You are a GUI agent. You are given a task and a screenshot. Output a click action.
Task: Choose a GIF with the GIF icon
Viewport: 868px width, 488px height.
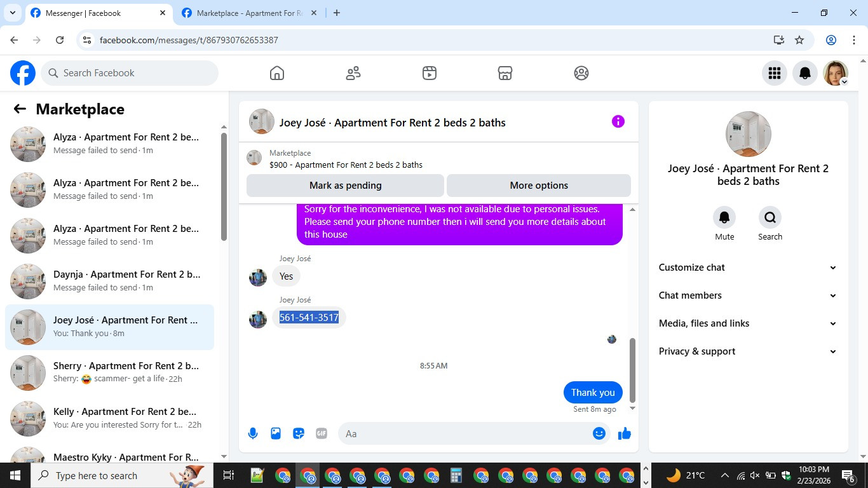[x=322, y=433]
